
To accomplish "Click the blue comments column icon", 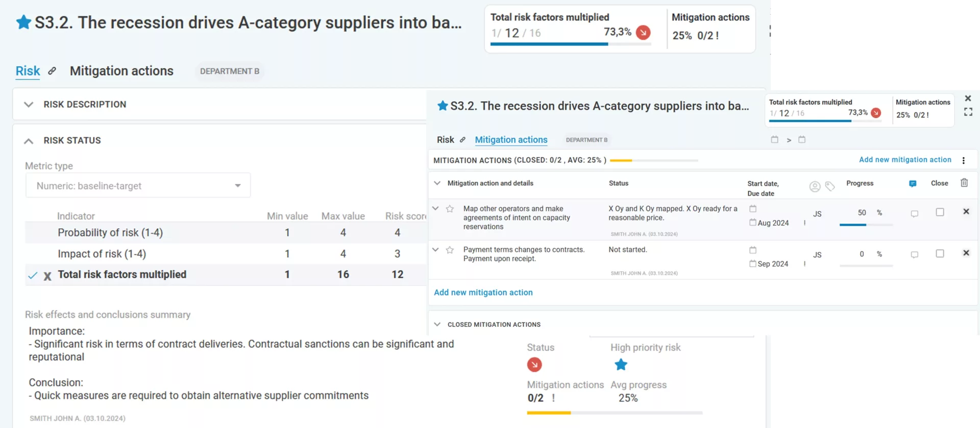I will (x=913, y=184).
